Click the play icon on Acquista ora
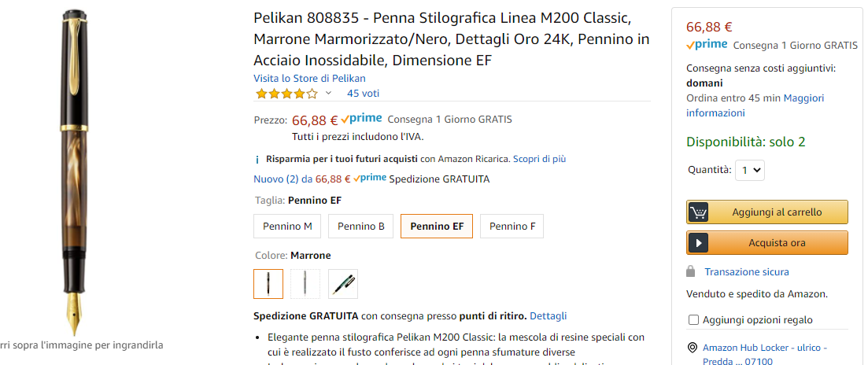Image resolution: width=868 pixels, height=365 pixels. [698, 243]
